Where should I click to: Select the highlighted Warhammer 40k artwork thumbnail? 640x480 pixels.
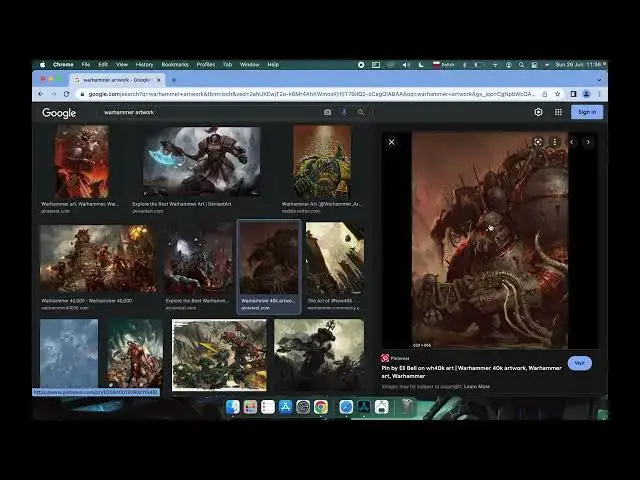coord(269,258)
